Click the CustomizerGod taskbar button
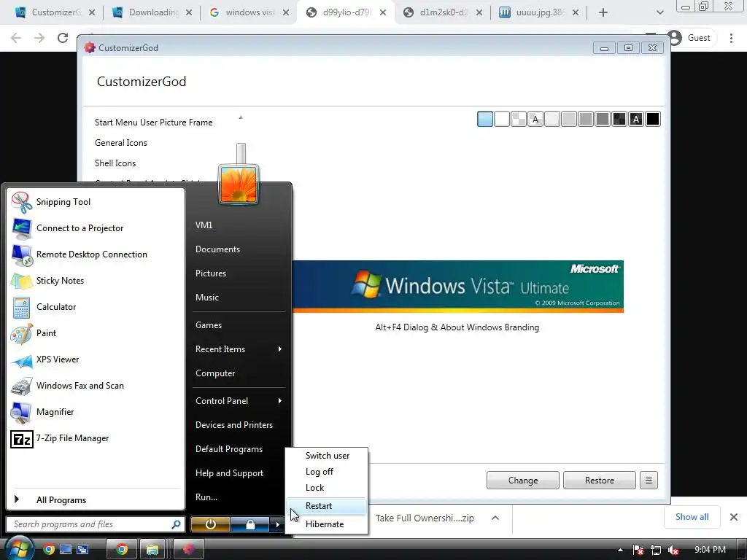 (189, 550)
